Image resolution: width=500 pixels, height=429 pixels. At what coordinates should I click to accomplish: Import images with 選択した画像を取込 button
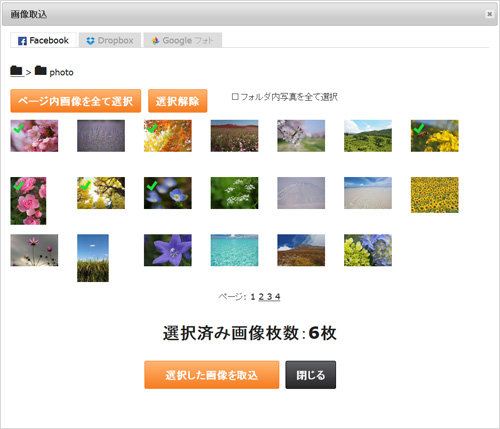pyautogui.click(x=212, y=375)
